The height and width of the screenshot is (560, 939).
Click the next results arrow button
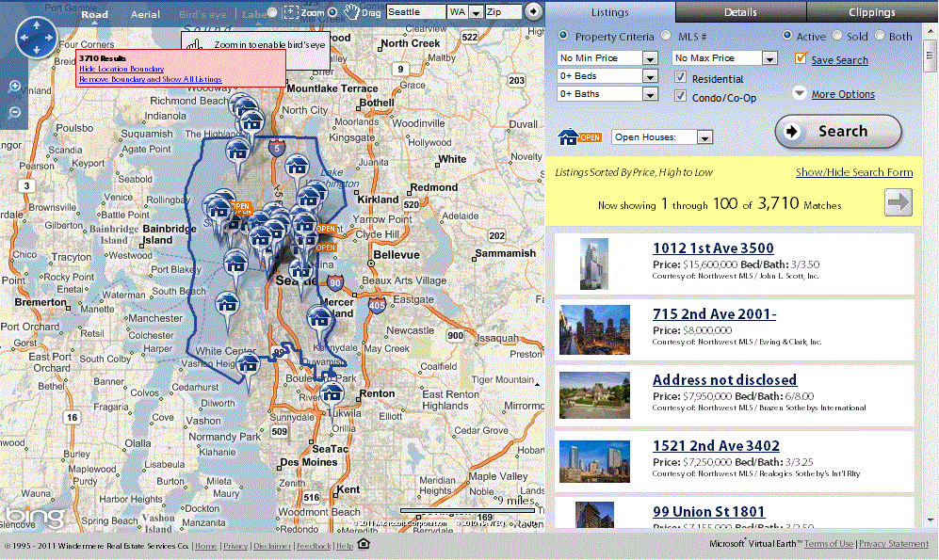(x=899, y=202)
